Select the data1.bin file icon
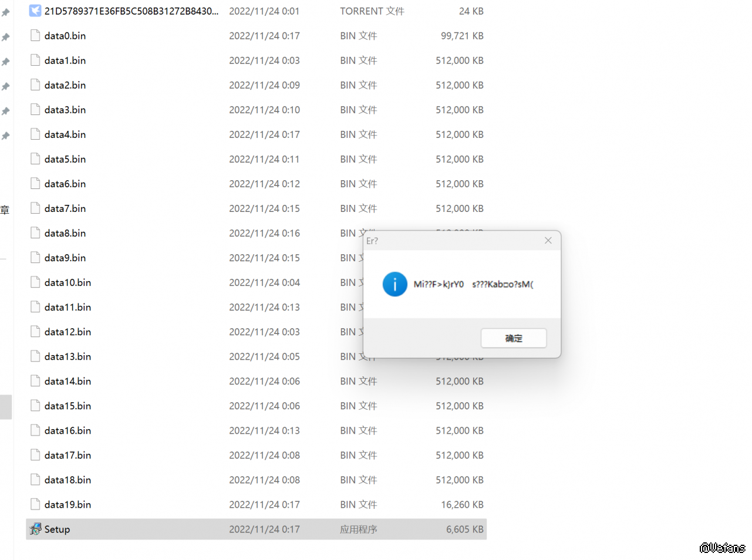Viewport: 752px width, 560px height. 35,60
